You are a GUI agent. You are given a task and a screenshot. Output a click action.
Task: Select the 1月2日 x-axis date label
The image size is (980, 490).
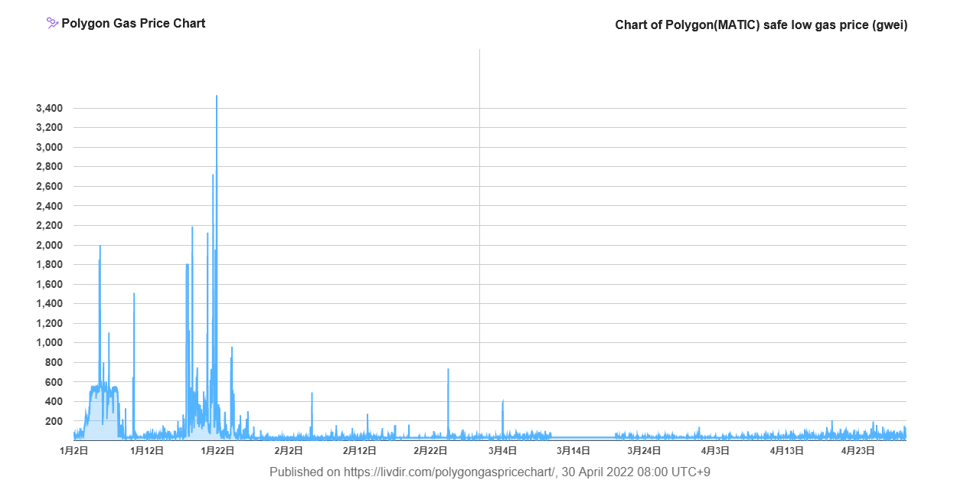pyautogui.click(x=74, y=451)
